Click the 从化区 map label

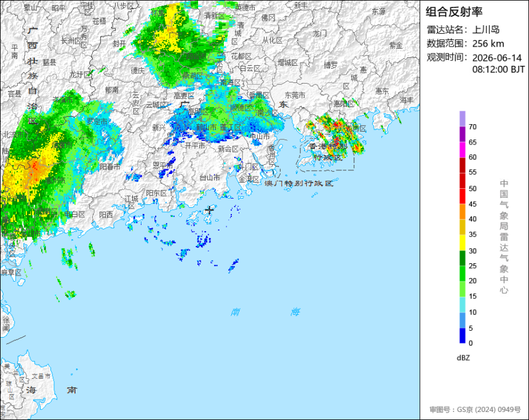tap(272, 40)
